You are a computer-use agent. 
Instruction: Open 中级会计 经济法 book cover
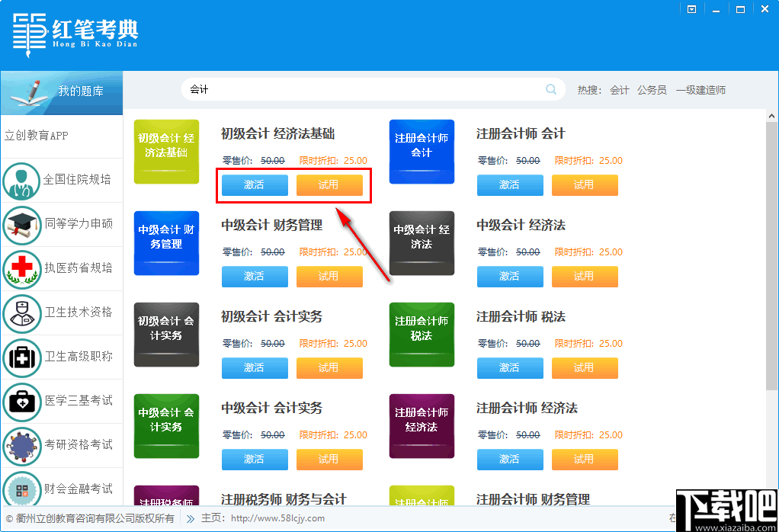tap(422, 243)
